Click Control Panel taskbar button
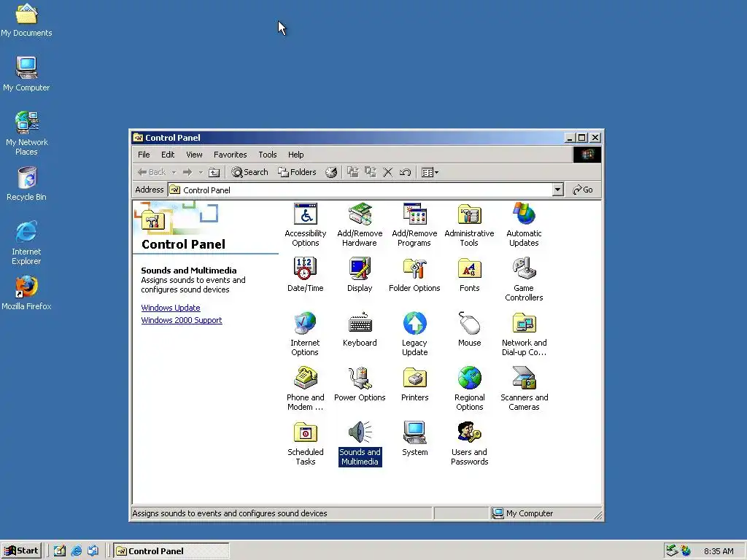This screenshot has height=560, width=747. (x=171, y=551)
